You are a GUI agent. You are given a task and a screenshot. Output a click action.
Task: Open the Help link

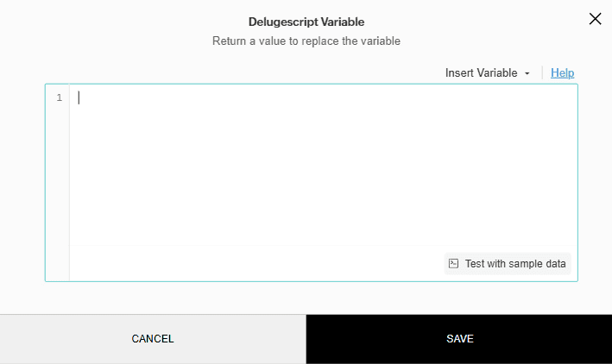(562, 73)
